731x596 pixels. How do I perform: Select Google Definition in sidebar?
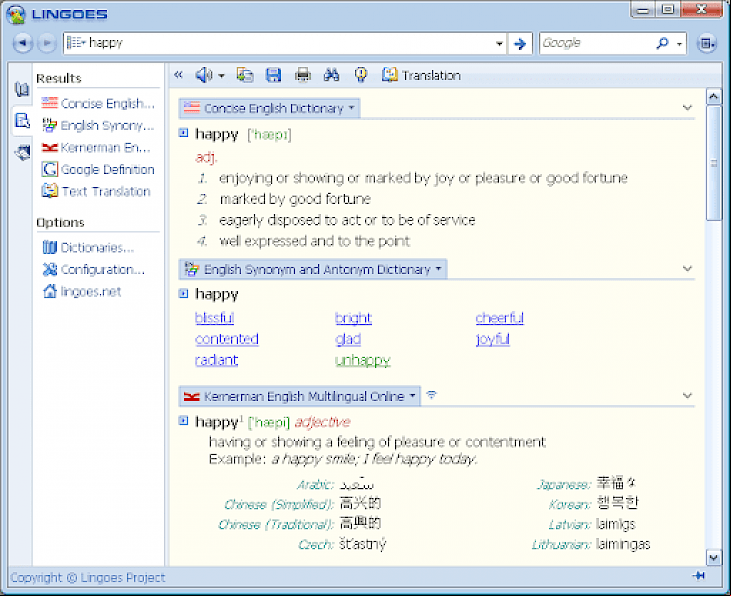tap(98, 169)
